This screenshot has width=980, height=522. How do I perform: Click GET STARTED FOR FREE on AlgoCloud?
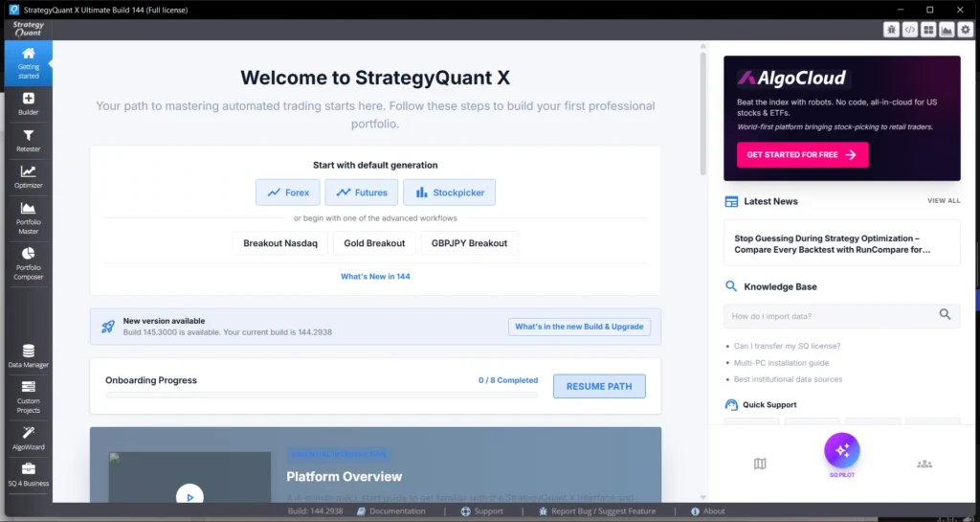coord(803,154)
